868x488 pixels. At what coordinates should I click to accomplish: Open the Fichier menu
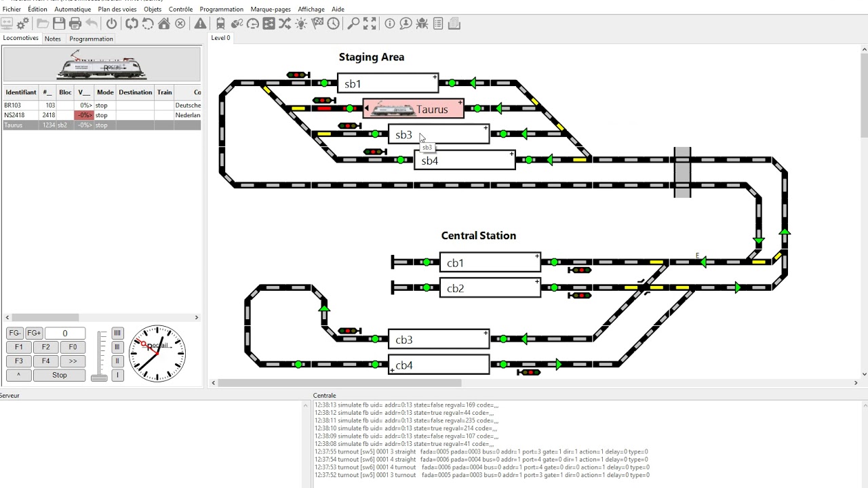12,9
